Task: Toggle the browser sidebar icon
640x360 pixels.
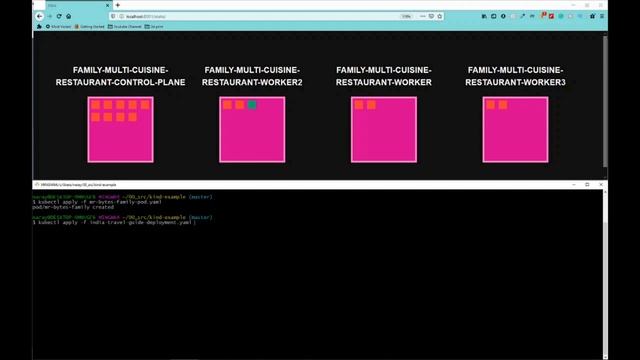Action: click(493, 16)
